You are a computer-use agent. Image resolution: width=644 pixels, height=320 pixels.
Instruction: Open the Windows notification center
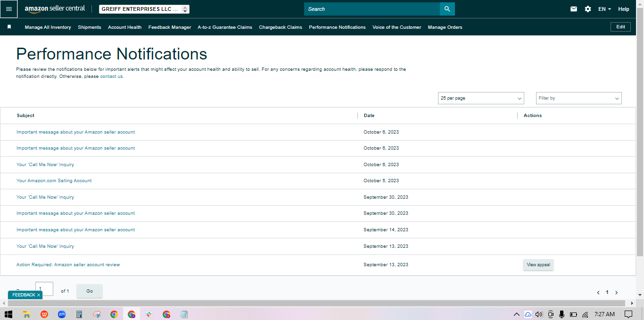click(x=628, y=314)
